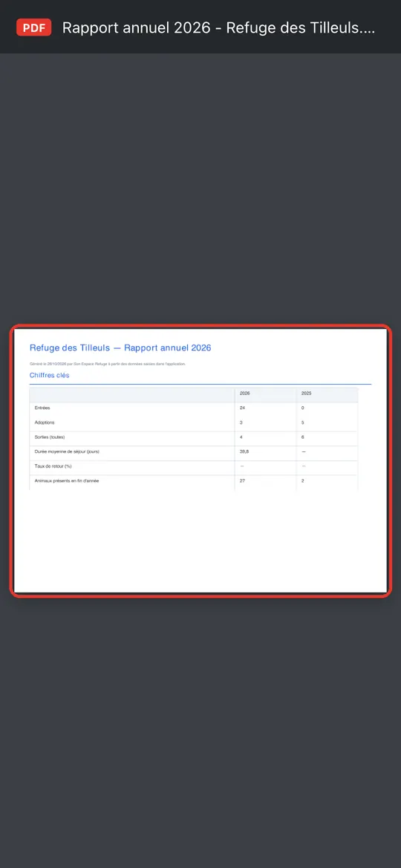
Task: Click the 2025 column header
Action: [x=306, y=393]
